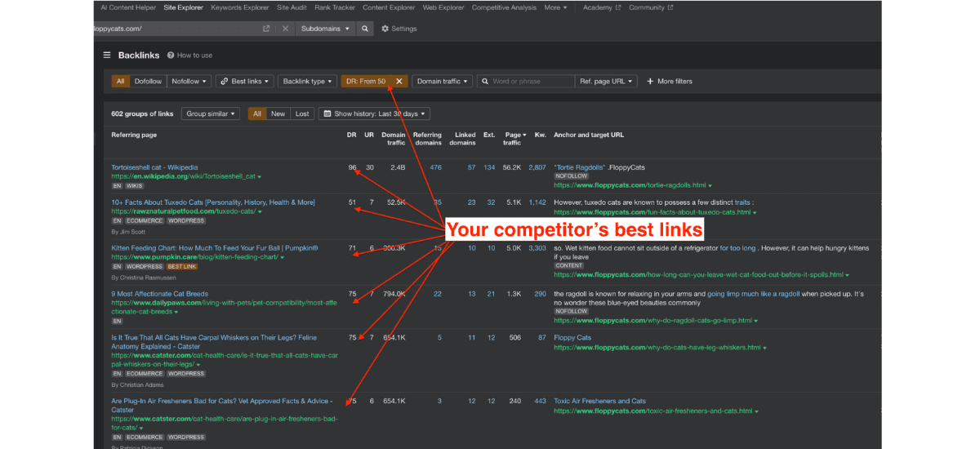Open the Community external link

point(651,7)
